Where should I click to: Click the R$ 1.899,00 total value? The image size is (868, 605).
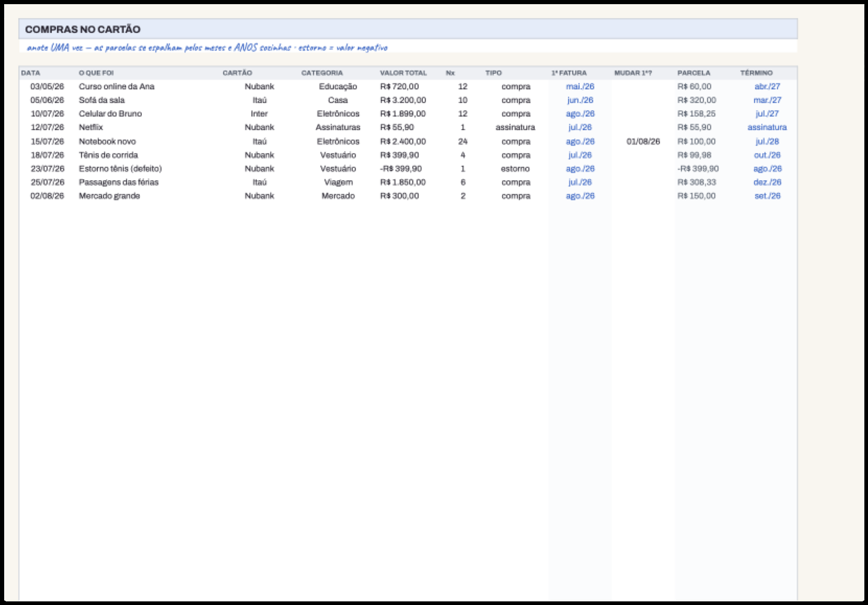tap(403, 113)
